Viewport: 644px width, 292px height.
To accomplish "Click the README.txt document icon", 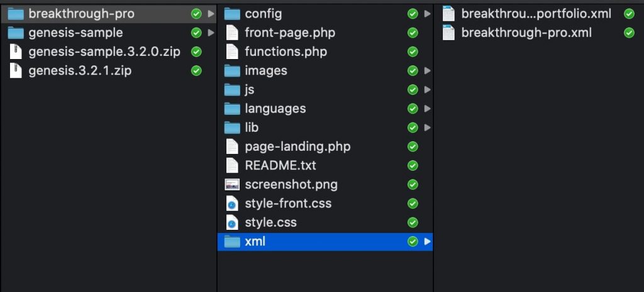I will (232, 166).
